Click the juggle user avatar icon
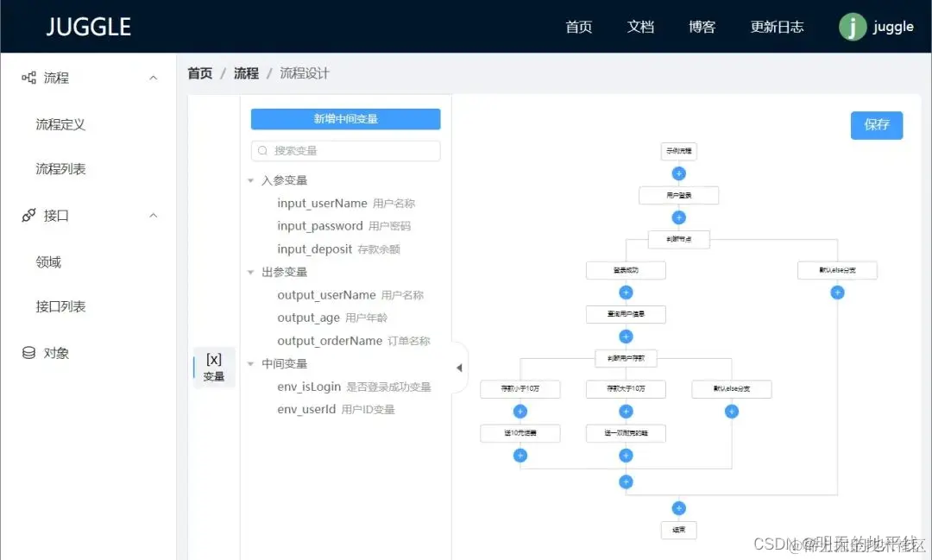The width and height of the screenshot is (932, 560). (851, 27)
